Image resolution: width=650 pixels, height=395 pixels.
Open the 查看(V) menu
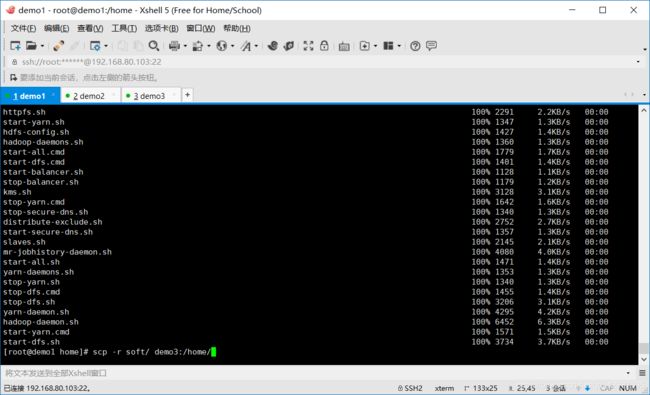pyautogui.click(x=90, y=28)
